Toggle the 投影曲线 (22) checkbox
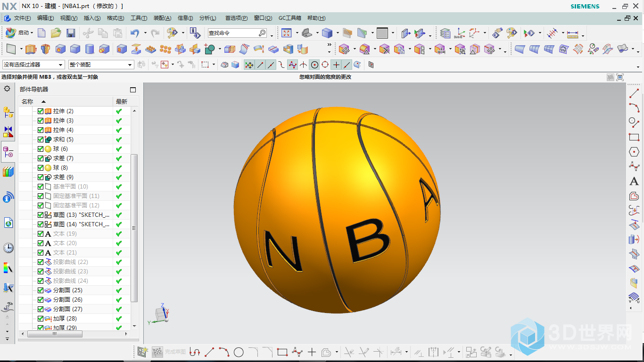Image resolution: width=644 pixels, height=362 pixels. [40, 262]
